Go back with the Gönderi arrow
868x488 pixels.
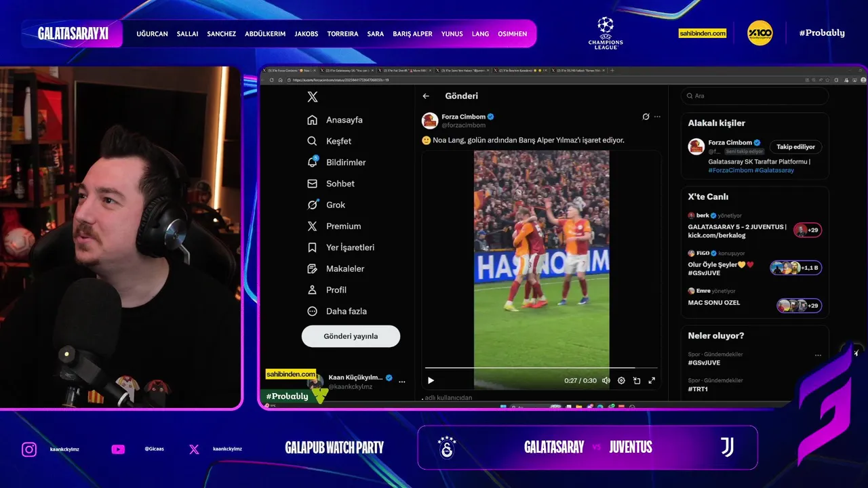(426, 96)
